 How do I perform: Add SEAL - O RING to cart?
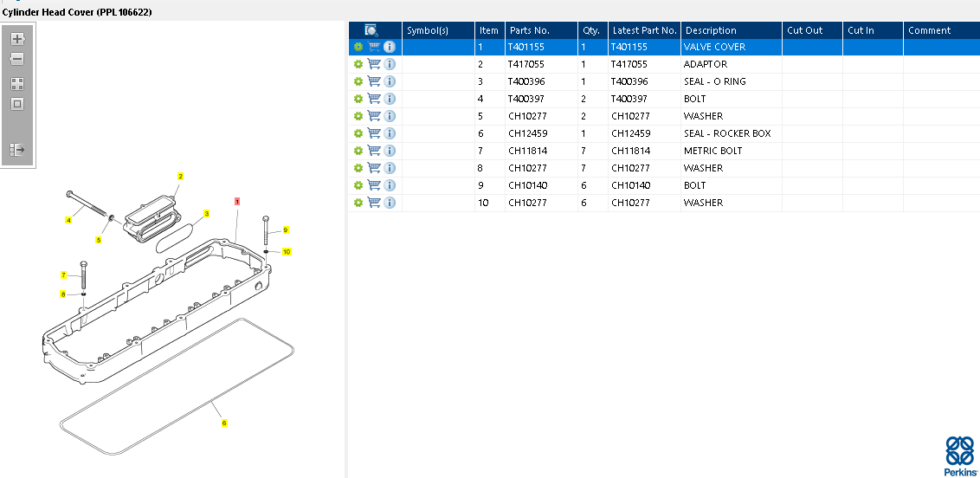(x=374, y=81)
